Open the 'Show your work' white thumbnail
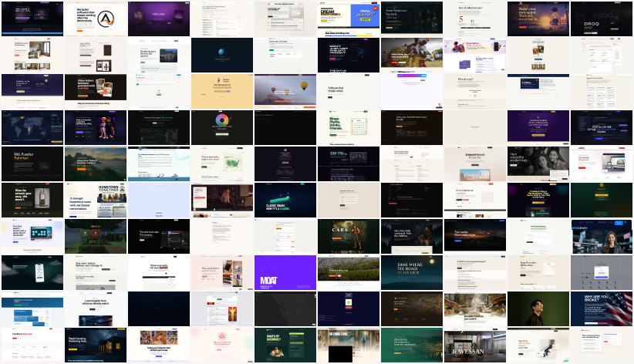 159,272
